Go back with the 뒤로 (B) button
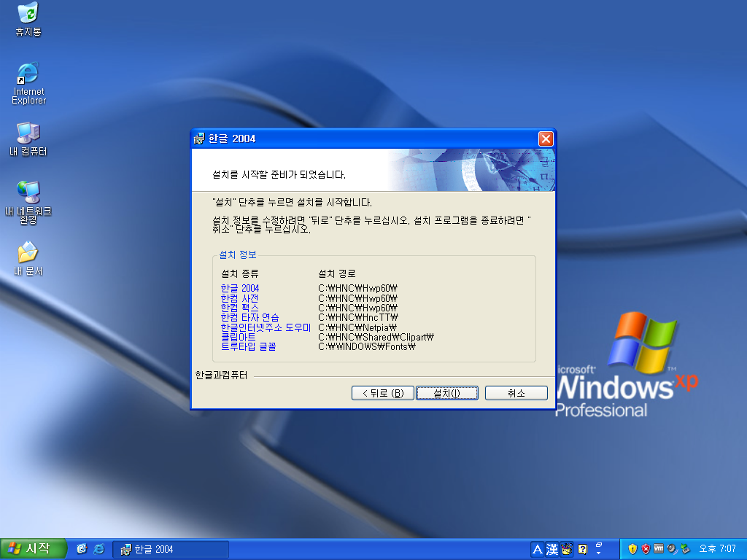Screen dimensions: 747x560 click(382, 393)
